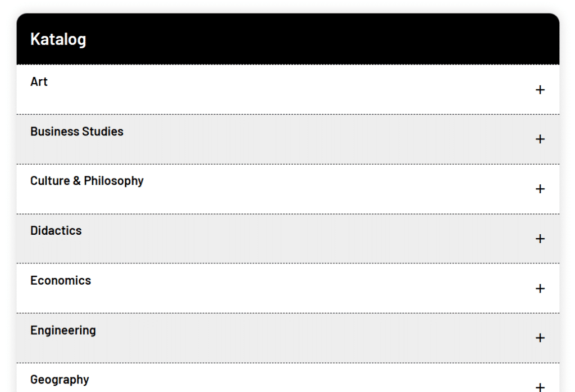575x392 pixels.
Task: Expand Didactics with the plus icon
Action: point(540,239)
